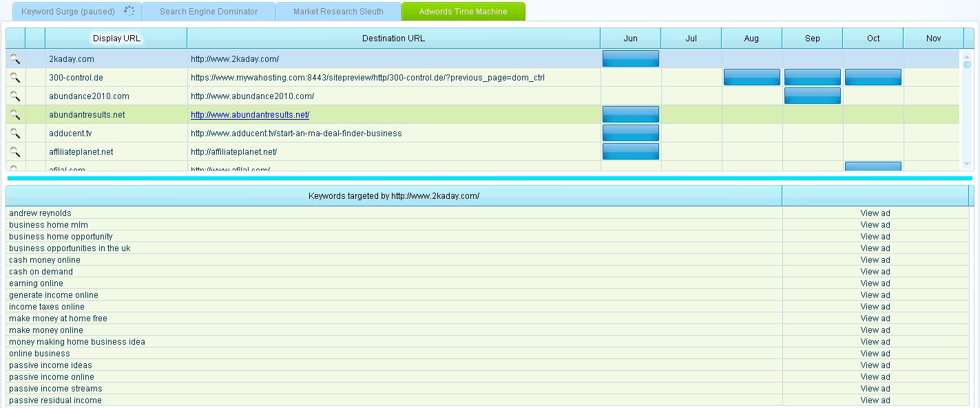View ad for passive residual income

875,400
